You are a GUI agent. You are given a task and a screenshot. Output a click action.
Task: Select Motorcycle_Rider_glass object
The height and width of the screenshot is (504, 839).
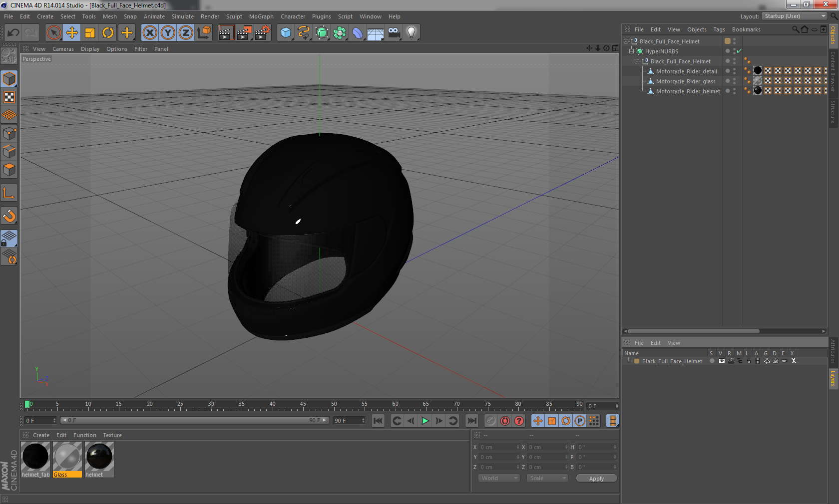[x=686, y=81]
